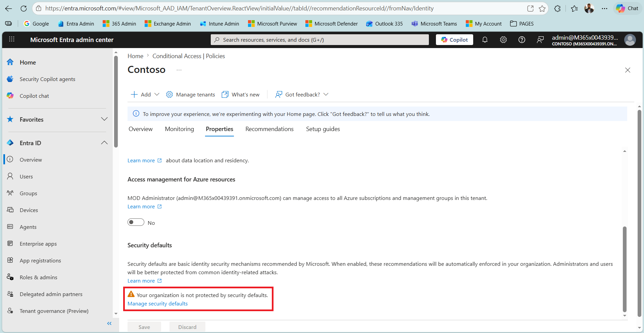Open Exchange Admin bookmark
The image size is (644, 333).
point(167,24)
